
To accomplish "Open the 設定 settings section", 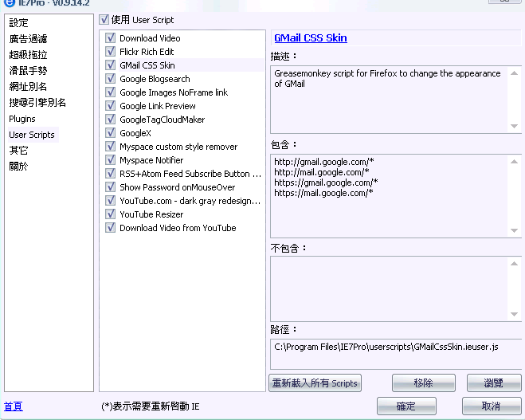I will click(18, 23).
